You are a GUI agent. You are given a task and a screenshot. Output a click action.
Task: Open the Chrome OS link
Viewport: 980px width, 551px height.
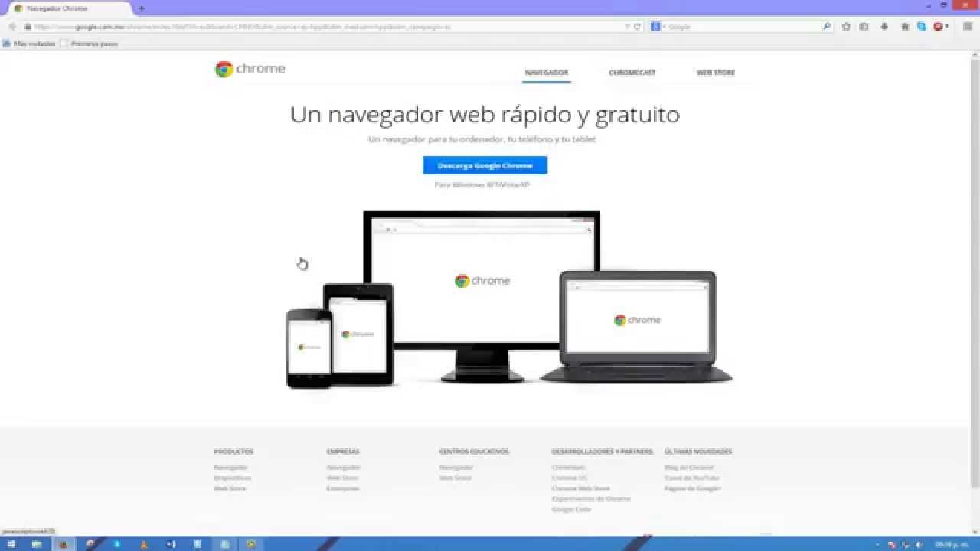(570, 478)
